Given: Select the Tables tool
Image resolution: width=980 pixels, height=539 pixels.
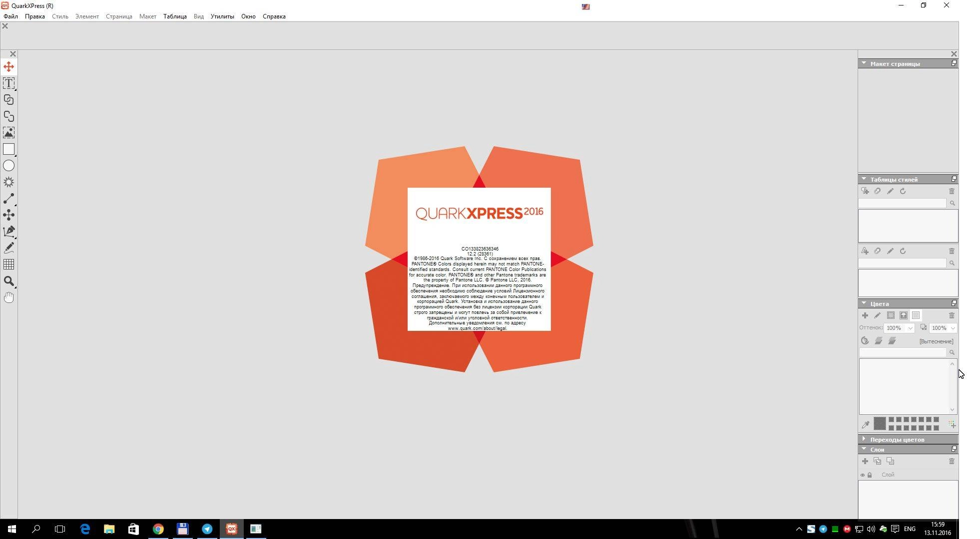Looking at the screenshot, I should tap(8, 265).
